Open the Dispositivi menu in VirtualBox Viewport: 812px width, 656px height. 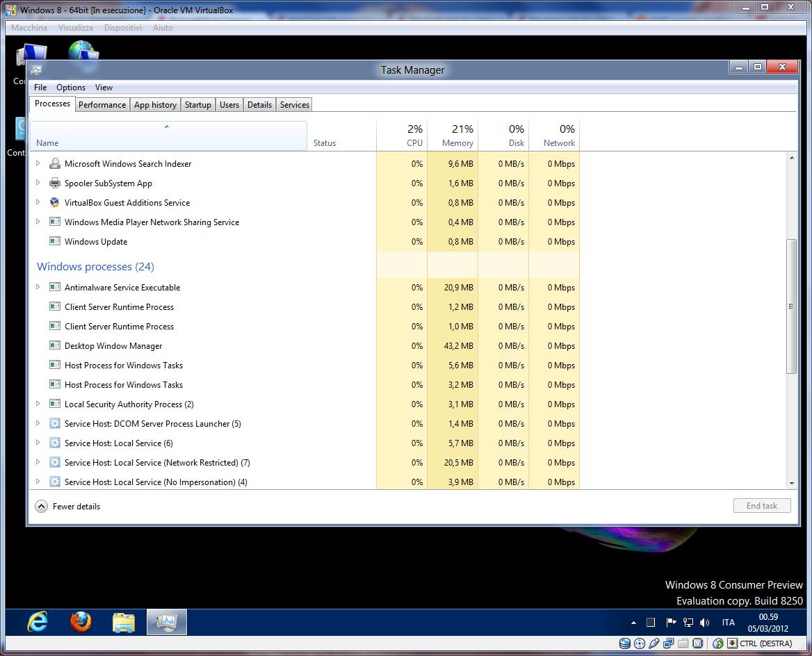pos(123,27)
